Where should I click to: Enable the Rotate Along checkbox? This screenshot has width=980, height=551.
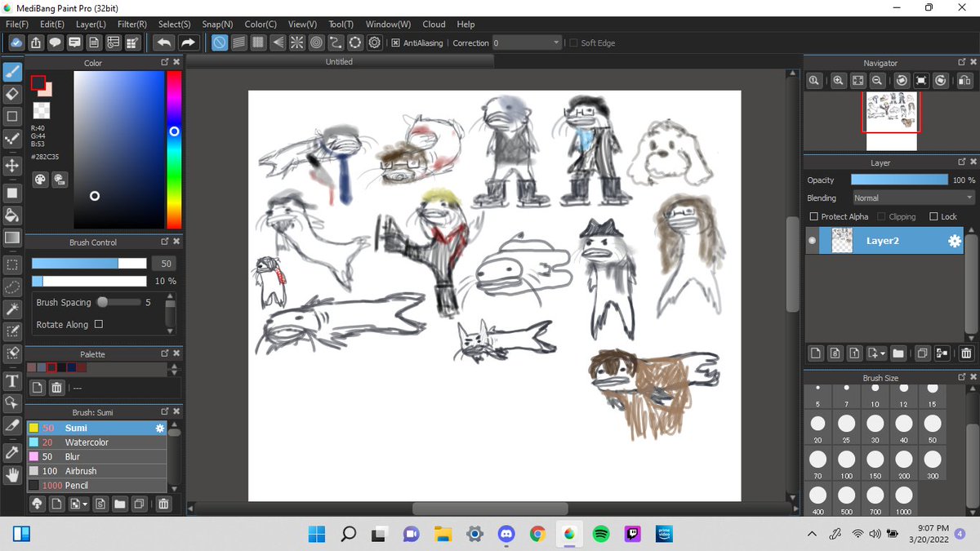tap(99, 324)
